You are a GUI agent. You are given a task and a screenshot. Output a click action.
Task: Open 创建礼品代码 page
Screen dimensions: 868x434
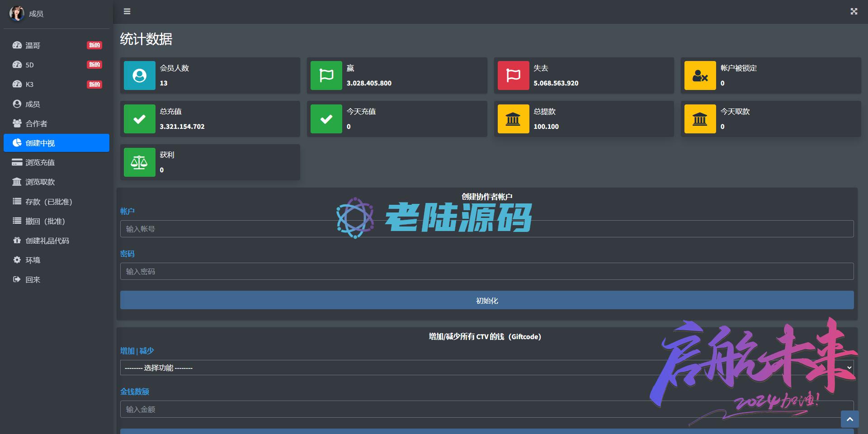click(57, 241)
